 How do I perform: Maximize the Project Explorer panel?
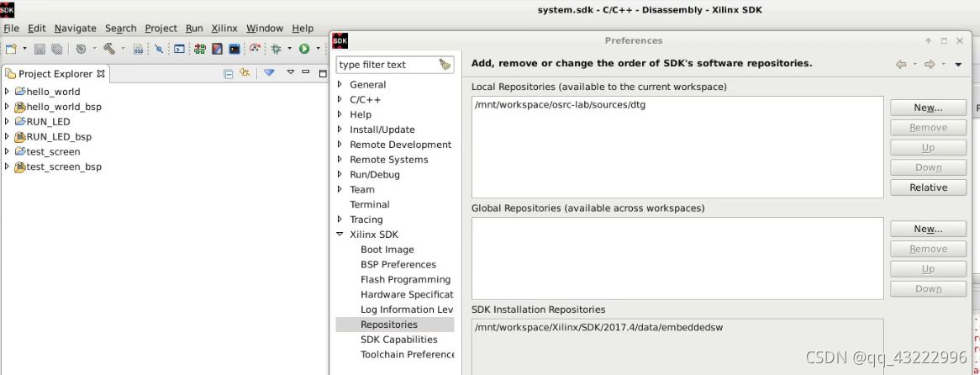click(323, 73)
